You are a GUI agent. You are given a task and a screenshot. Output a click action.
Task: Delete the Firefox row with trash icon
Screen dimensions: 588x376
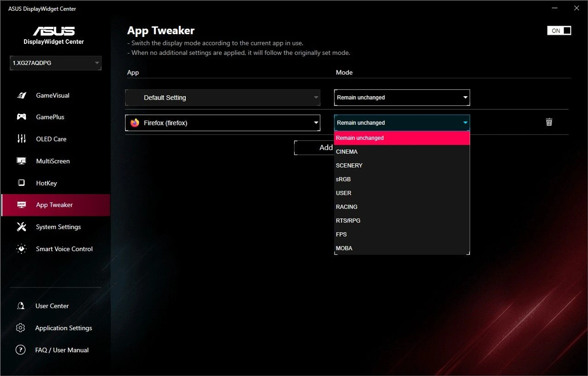coord(549,122)
